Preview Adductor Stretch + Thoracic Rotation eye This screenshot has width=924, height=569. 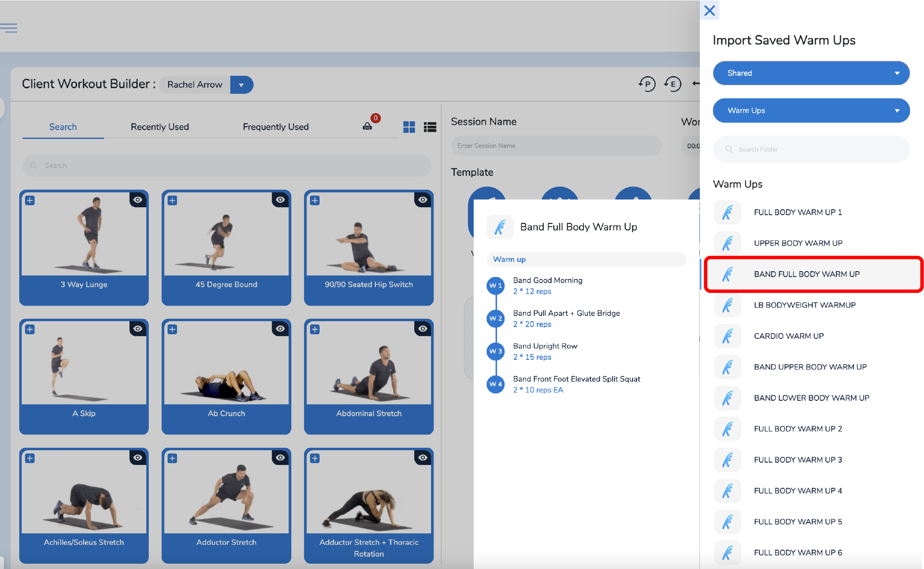423,458
